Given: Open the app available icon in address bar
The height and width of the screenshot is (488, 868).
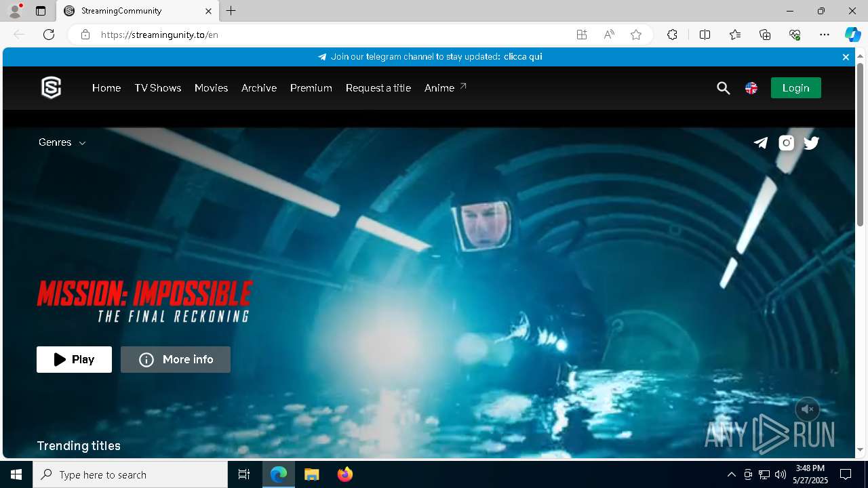Looking at the screenshot, I should (x=582, y=35).
